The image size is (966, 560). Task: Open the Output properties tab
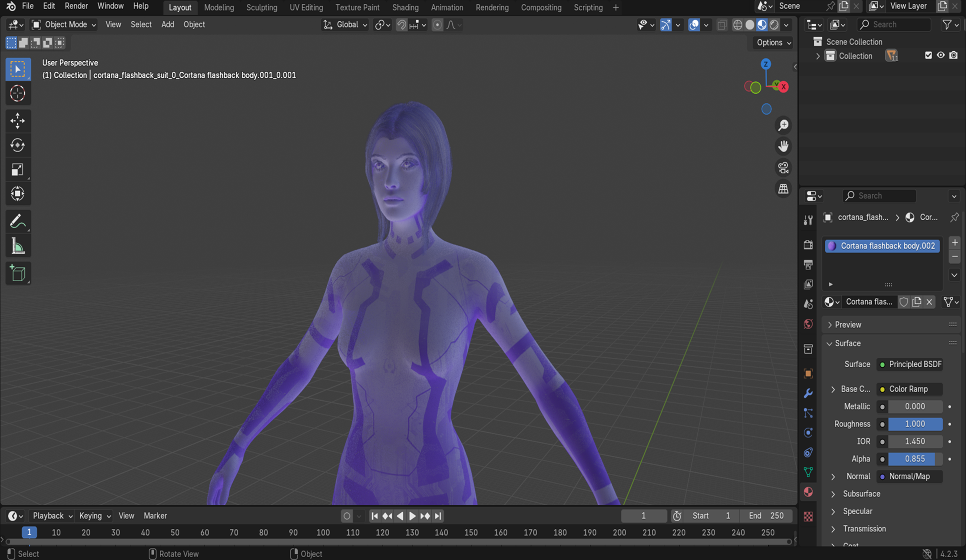(x=808, y=264)
